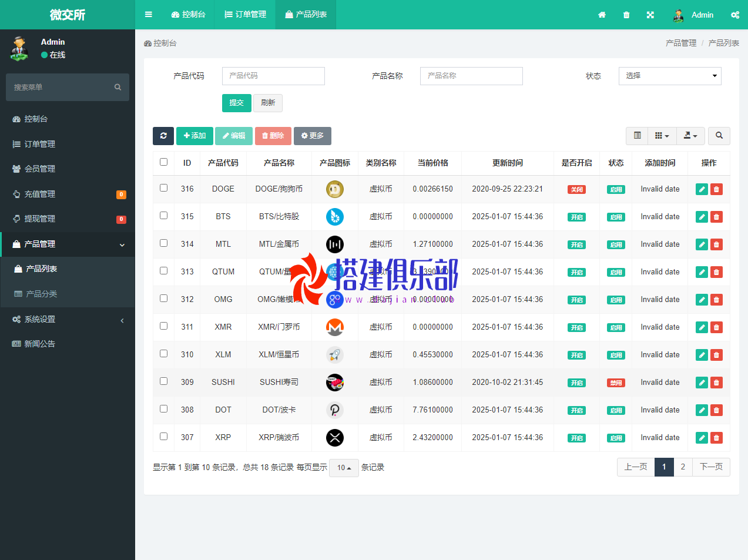Open the 控制台 top tab
This screenshot has width=748, height=560.
[x=189, y=15]
